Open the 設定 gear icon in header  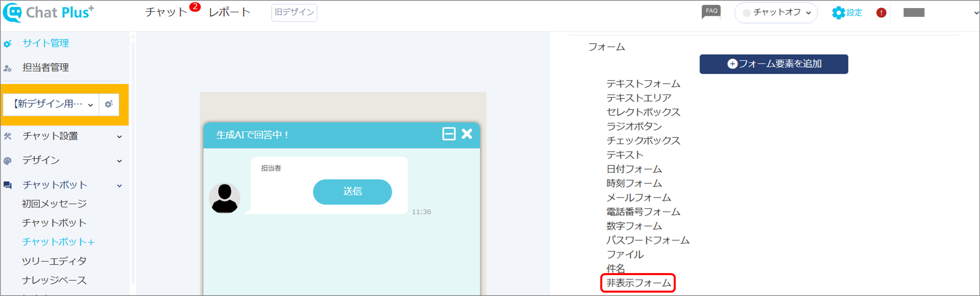[838, 12]
